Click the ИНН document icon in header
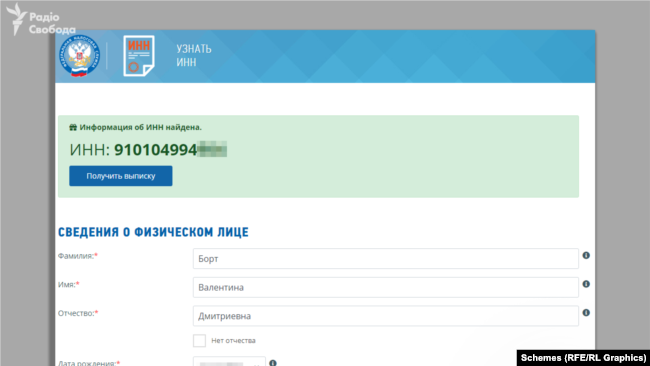This screenshot has width=650, height=366. tap(139, 56)
